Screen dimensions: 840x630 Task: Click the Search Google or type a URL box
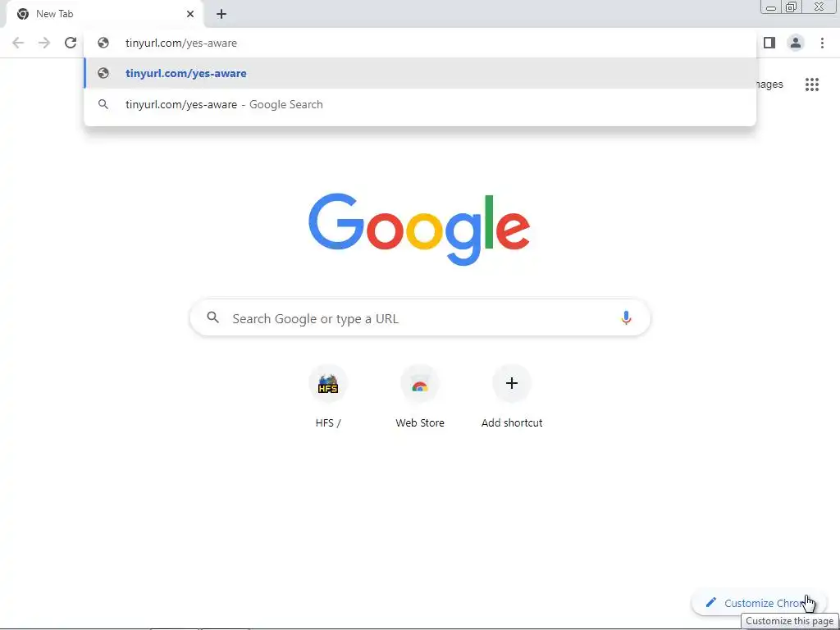(420, 318)
